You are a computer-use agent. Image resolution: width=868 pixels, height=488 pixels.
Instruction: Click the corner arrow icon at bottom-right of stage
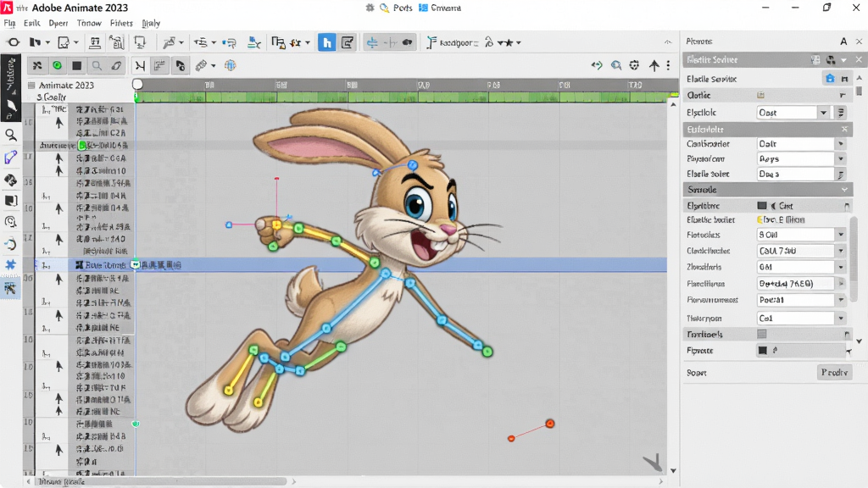pyautogui.click(x=654, y=462)
